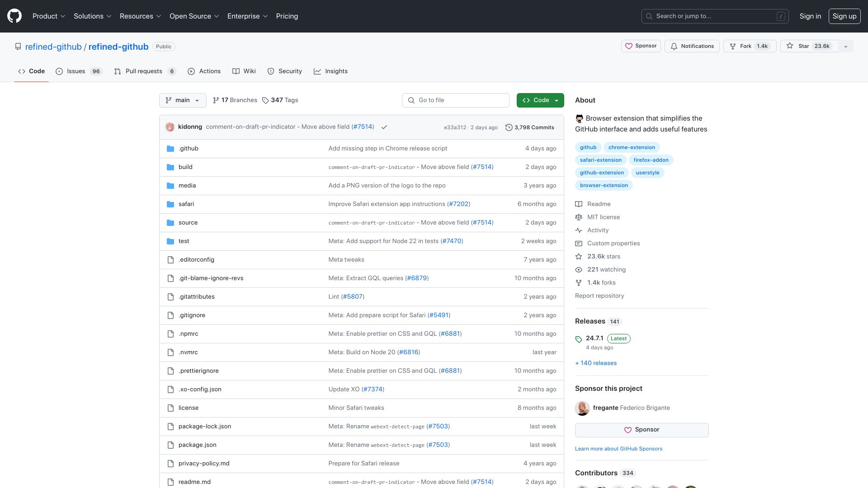Click the eye icon beside 221 watching
868x488 pixels.
point(579,270)
